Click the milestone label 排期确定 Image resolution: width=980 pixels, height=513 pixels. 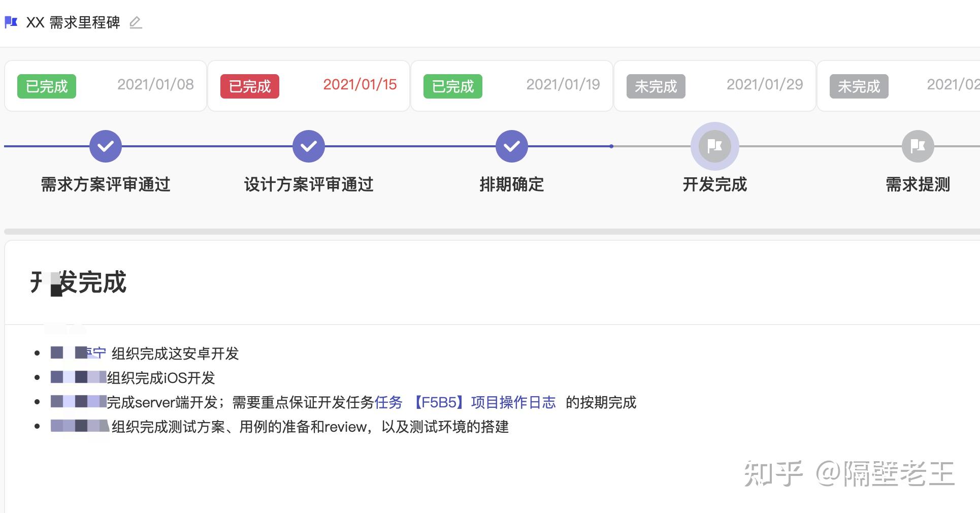pos(512,184)
